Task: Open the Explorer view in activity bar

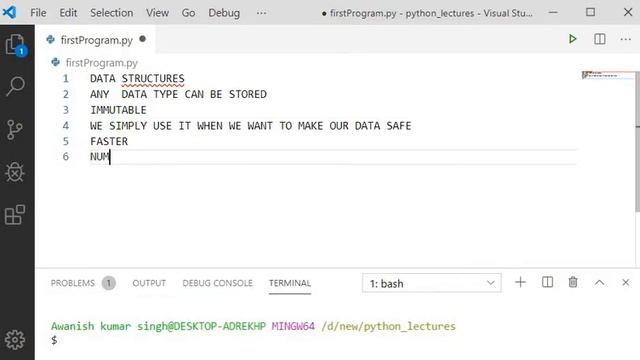Action: (x=16, y=44)
